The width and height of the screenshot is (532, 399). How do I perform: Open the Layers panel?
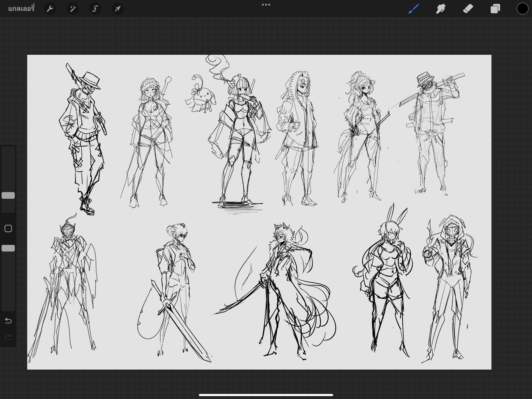click(x=495, y=9)
